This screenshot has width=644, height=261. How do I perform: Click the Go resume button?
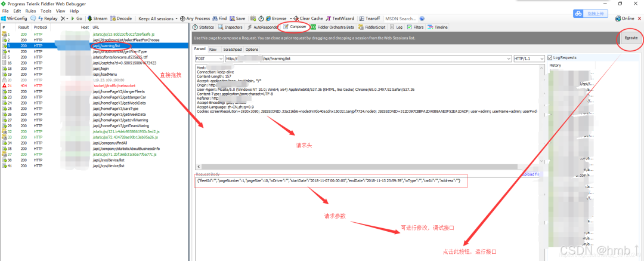[x=76, y=19]
